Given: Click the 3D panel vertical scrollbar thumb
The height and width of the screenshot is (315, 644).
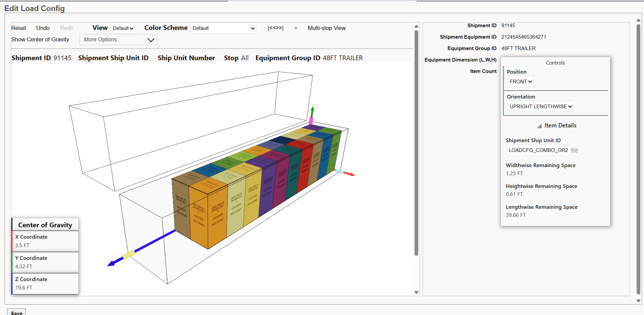Looking at the screenshot, I should pyautogui.click(x=416, y=143).
